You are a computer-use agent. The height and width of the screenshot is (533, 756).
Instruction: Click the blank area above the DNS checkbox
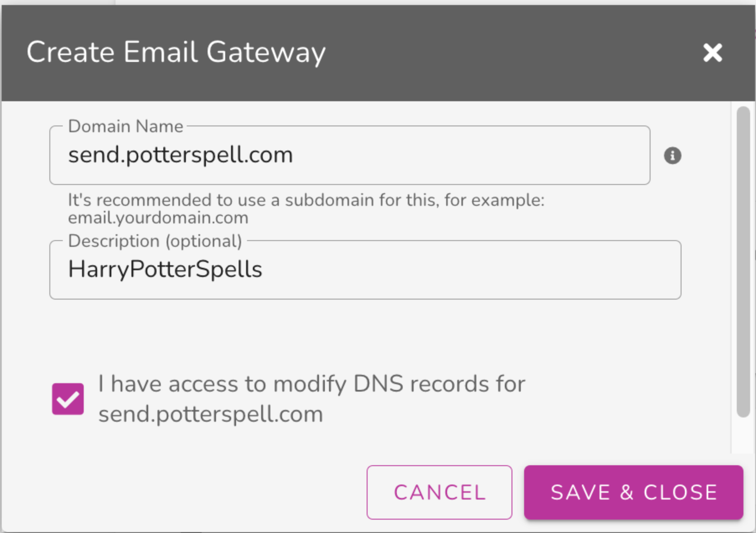pyautogui.click(x=365, y=335)
